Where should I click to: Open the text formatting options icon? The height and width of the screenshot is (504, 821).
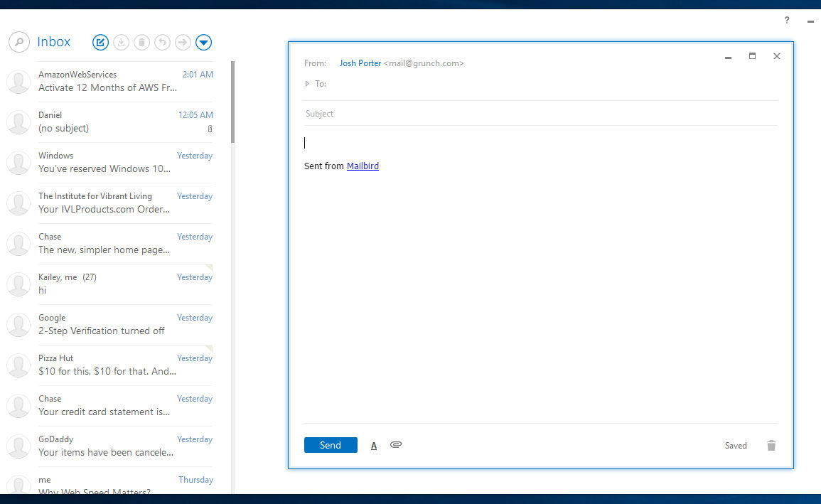[374, 446]
